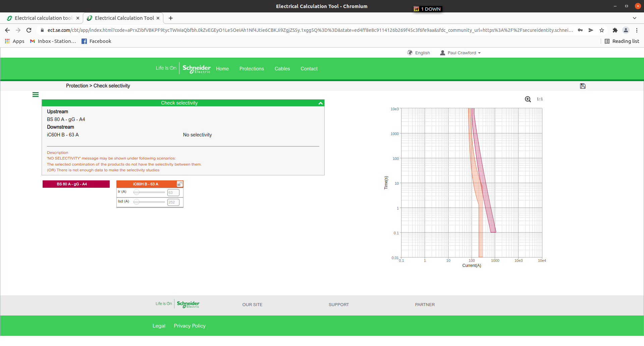Open the Reading list panel
The height and width of the screenshot is (346, 644).
tap(622, 41)
